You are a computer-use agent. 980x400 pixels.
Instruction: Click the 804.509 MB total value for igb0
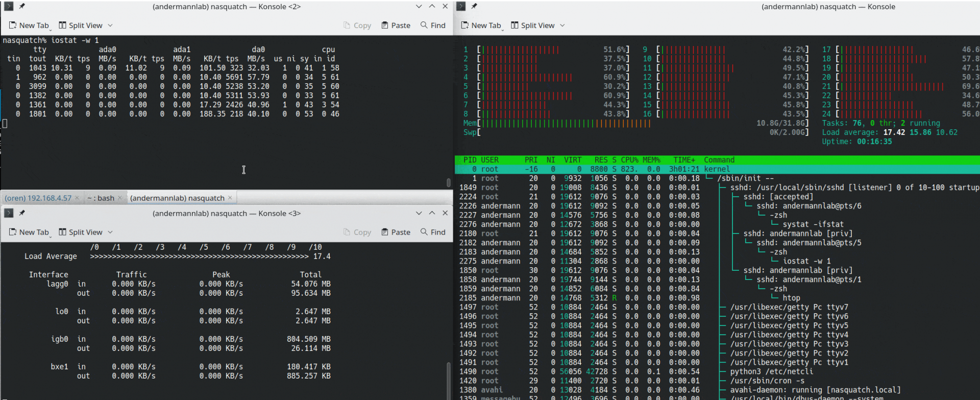308,339
